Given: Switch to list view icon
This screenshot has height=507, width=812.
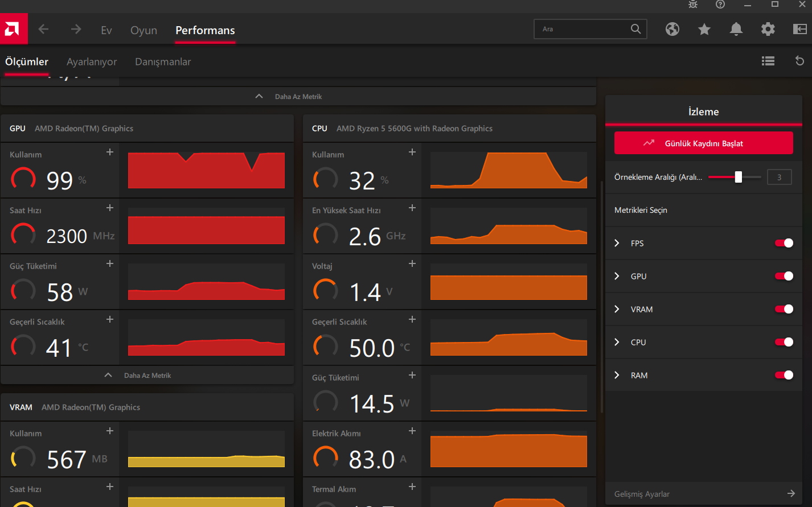Looking at the screenshot, I should pyautogui.click(x=768, y=61).
